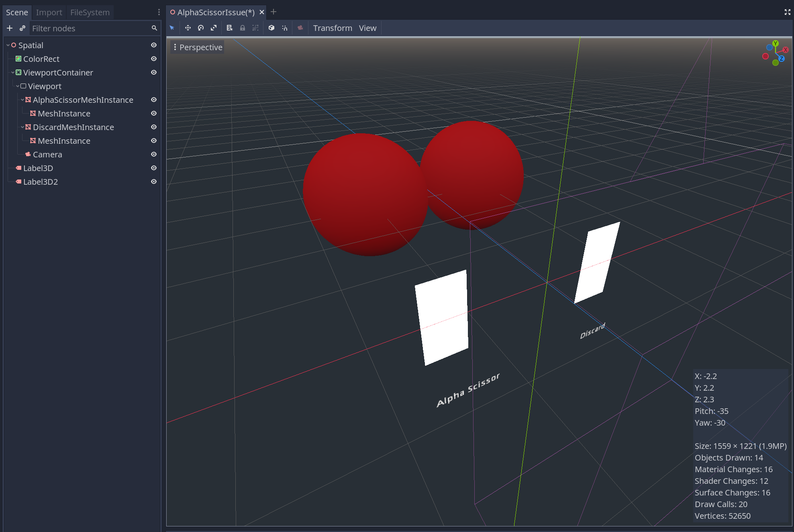This screenshot has width=794, height=532.
Task: Toggle local space transform mode
Action: tap(271, 28)
